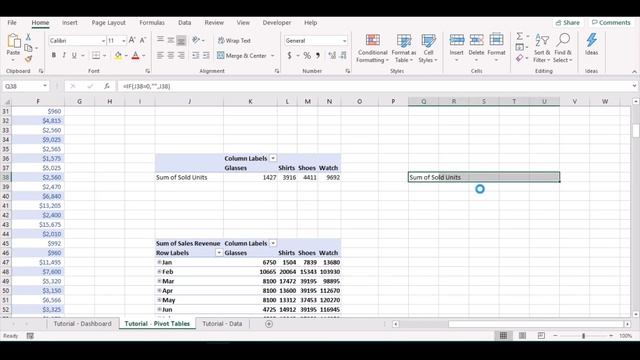Image resolution: width=640 pixels, height=360 pixels.
Task: Align text left
Action: tap(160, 55)
